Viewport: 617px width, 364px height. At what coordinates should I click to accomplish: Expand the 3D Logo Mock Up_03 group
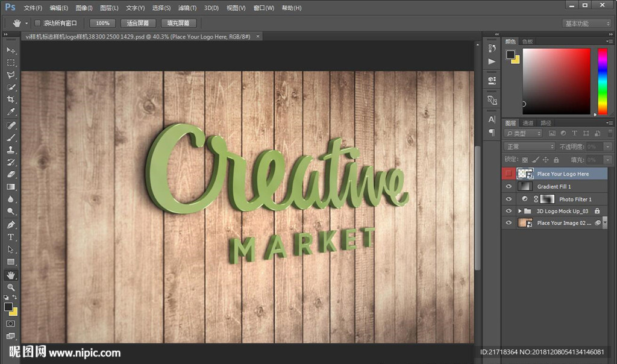(x=520, y=211)
